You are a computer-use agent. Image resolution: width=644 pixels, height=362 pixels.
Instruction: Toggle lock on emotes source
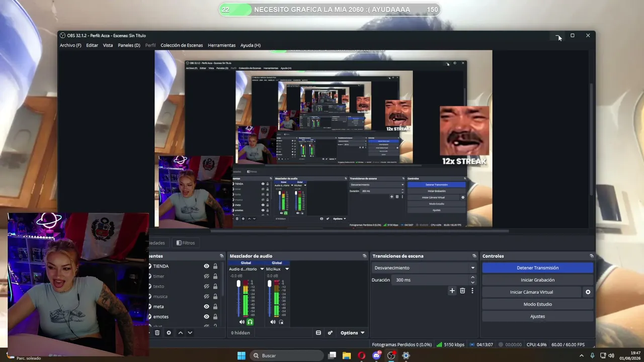click(x=215, y=316)
